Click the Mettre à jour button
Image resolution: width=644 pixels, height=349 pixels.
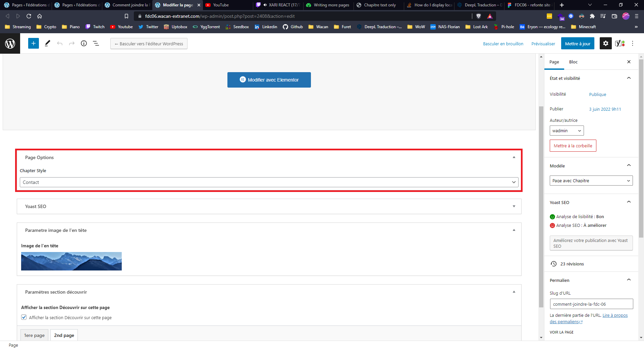pyautogui.click(x=577, y=44)
